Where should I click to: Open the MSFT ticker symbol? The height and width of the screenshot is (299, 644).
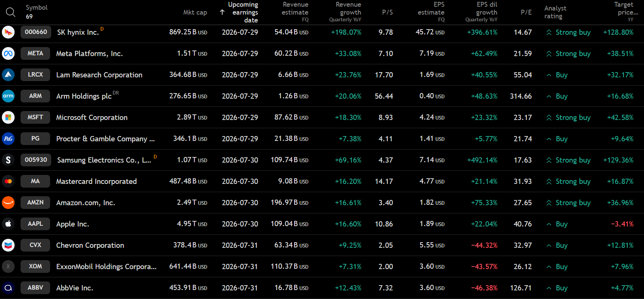35,117
